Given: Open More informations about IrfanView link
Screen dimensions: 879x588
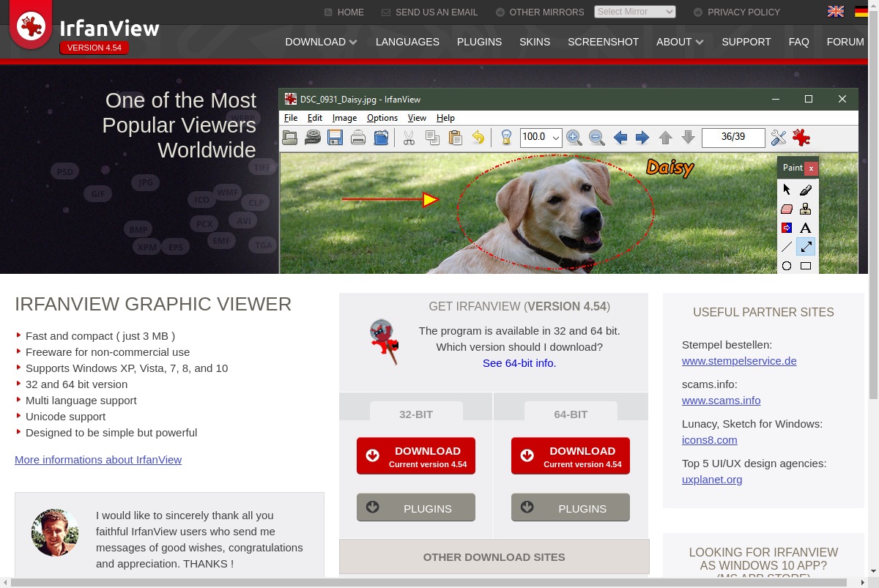Looking at the screenshot, I should coord(98,460).
